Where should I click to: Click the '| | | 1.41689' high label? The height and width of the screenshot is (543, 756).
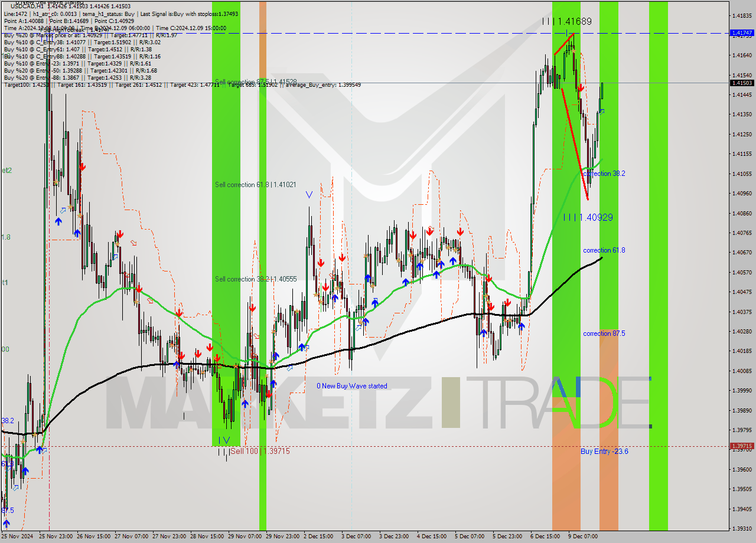point(567,21)
